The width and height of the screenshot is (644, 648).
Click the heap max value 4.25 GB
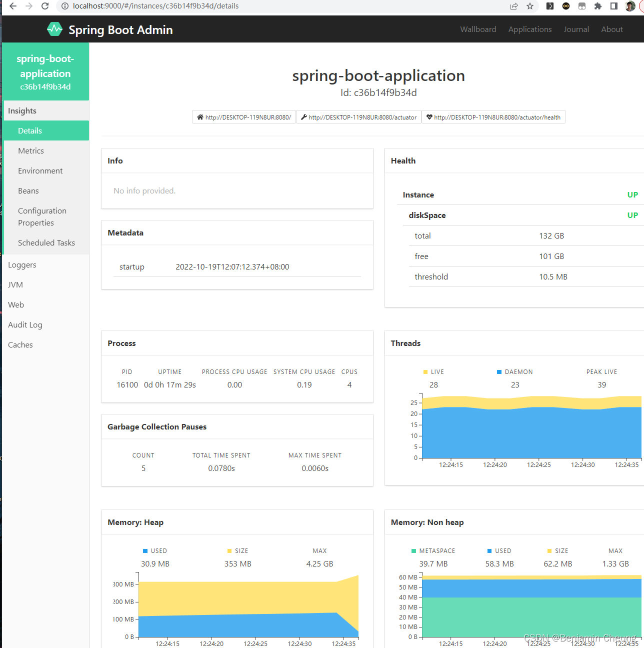point(319,563)
